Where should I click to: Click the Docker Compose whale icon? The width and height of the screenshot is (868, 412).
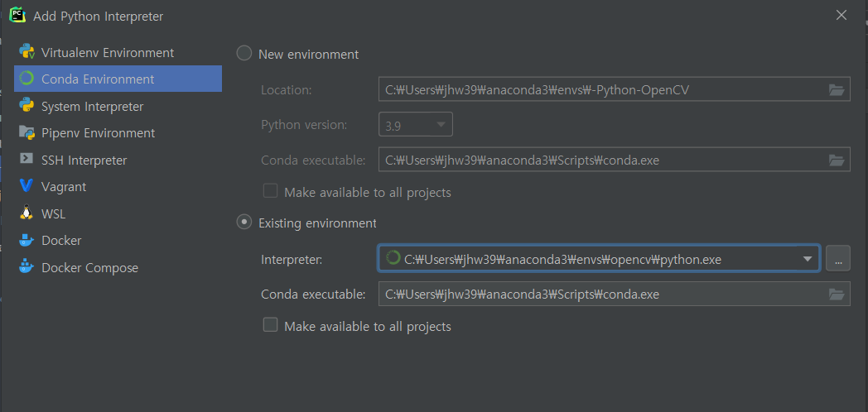(x=27, y=267)
